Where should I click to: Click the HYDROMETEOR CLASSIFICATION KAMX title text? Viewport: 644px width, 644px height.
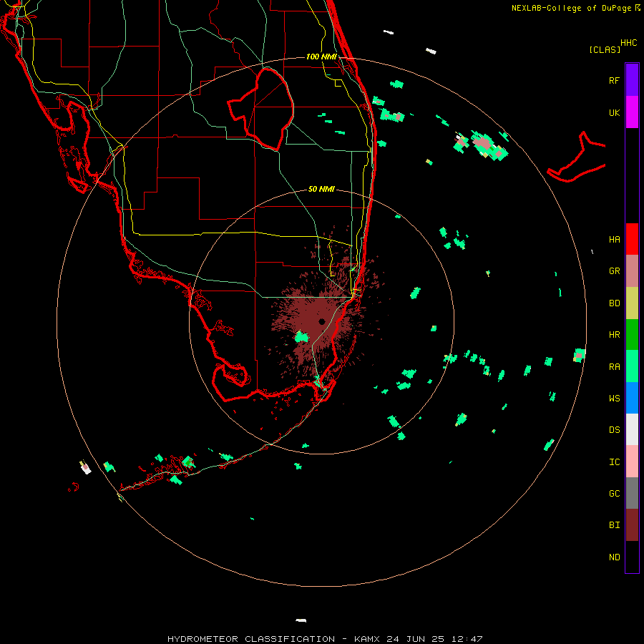(325, 639)
